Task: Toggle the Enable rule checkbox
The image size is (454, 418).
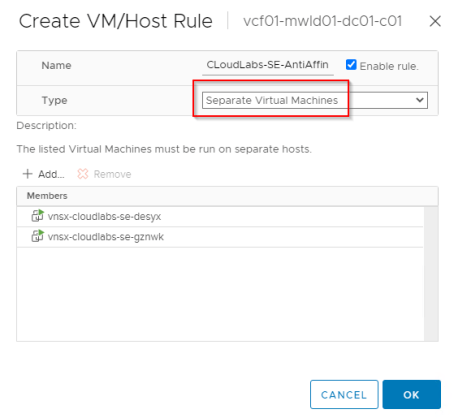Action: click(351, 65)
